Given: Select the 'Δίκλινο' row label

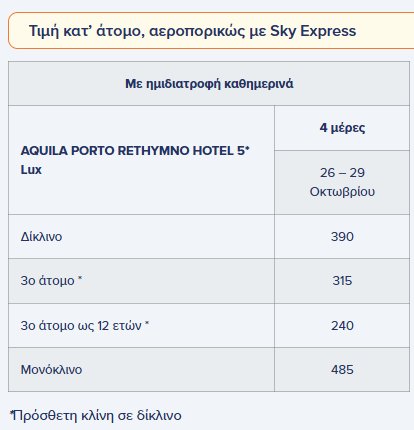Looking at the screenshot, I should tap(41, 237).
